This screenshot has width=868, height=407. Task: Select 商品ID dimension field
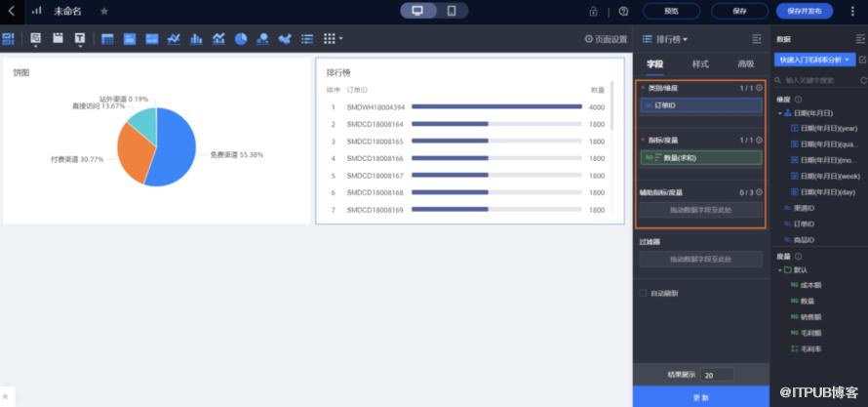coord(800,240)
